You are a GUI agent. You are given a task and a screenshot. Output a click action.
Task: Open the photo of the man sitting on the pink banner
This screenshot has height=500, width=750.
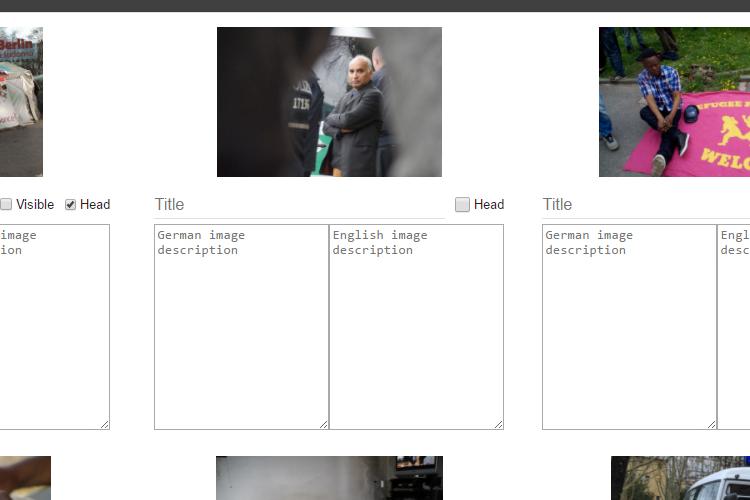click(674, 102)
